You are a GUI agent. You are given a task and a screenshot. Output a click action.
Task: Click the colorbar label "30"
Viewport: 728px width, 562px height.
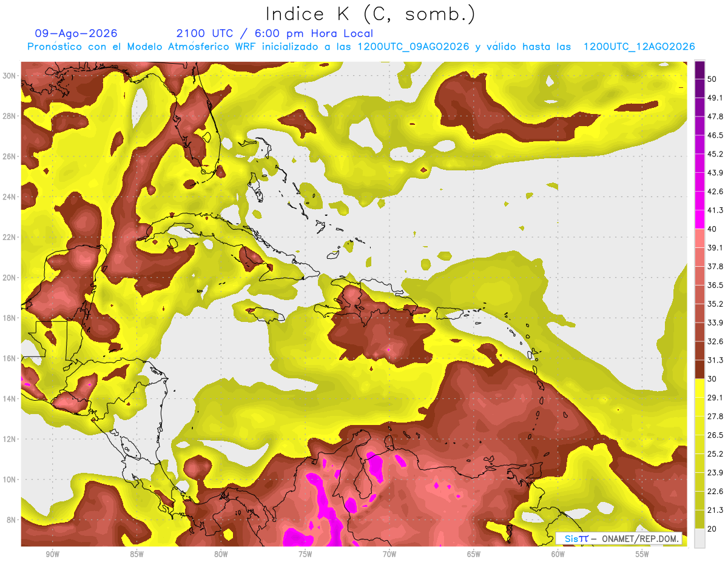(x=712, y=379)
